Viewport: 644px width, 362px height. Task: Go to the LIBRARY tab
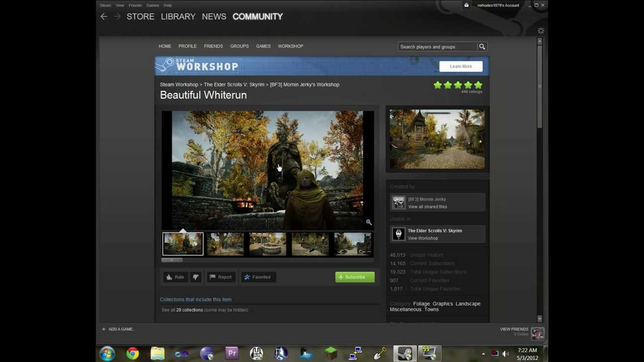178,17
